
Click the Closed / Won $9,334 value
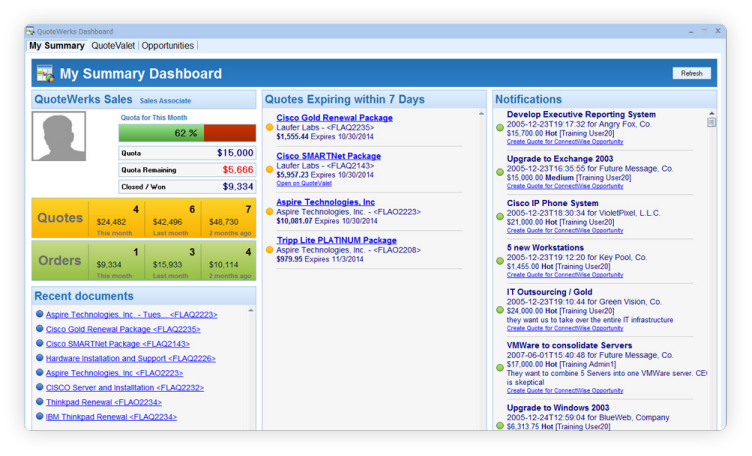click(x=237, y=187)
